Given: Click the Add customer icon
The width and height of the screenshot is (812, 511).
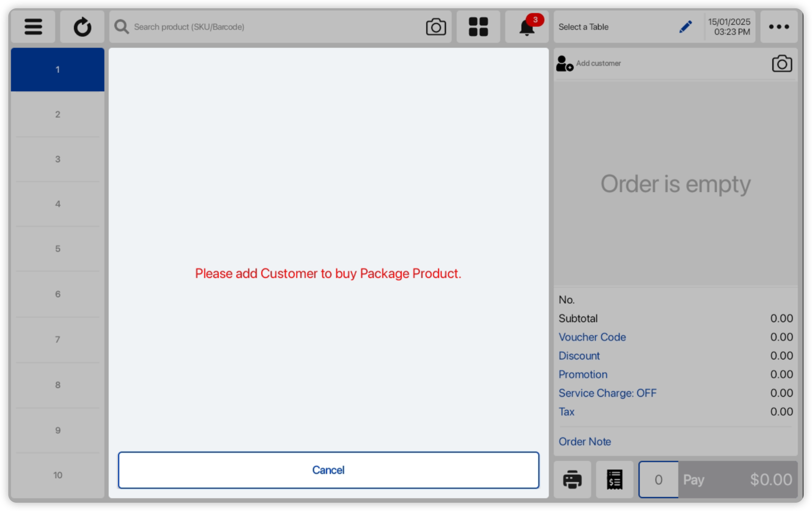Looking at the screenshot, I should (563, 64).
